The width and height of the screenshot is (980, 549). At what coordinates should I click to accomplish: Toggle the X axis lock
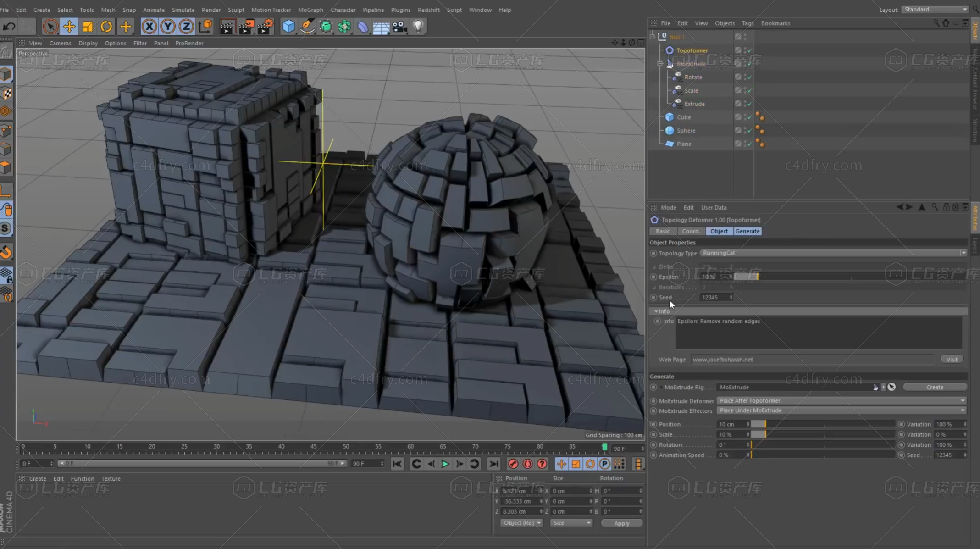click(149, 27)
